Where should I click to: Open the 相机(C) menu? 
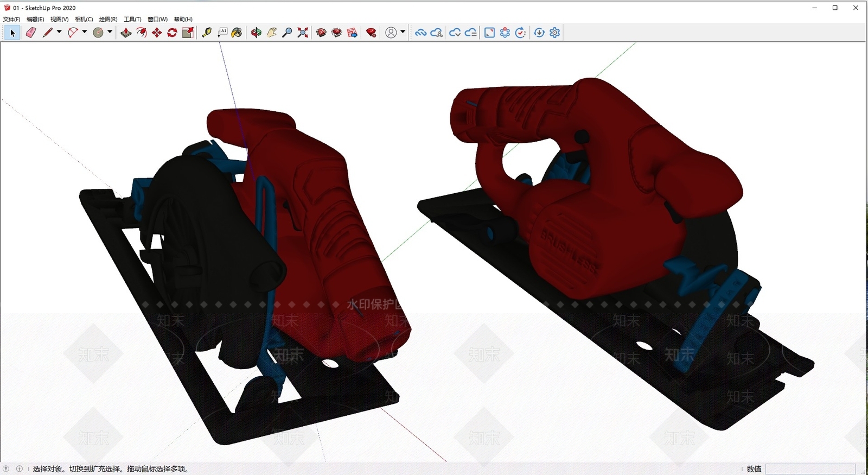point(84,19)
